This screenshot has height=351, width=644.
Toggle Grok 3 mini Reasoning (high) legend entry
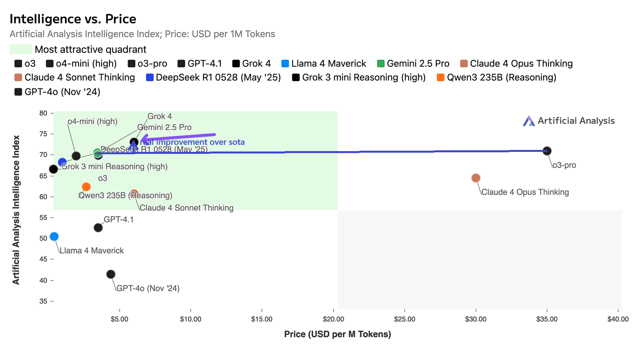tap(359, 78)
